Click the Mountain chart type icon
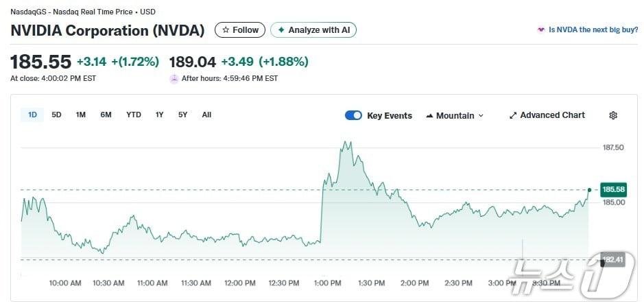644x308 pixels. point(429,115)
